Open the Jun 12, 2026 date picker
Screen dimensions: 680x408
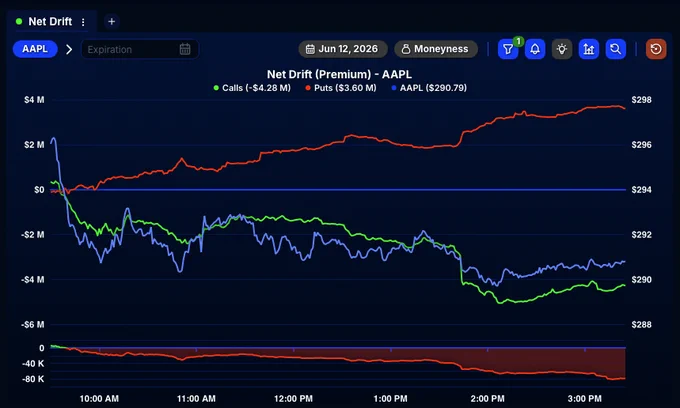point(342,49)
